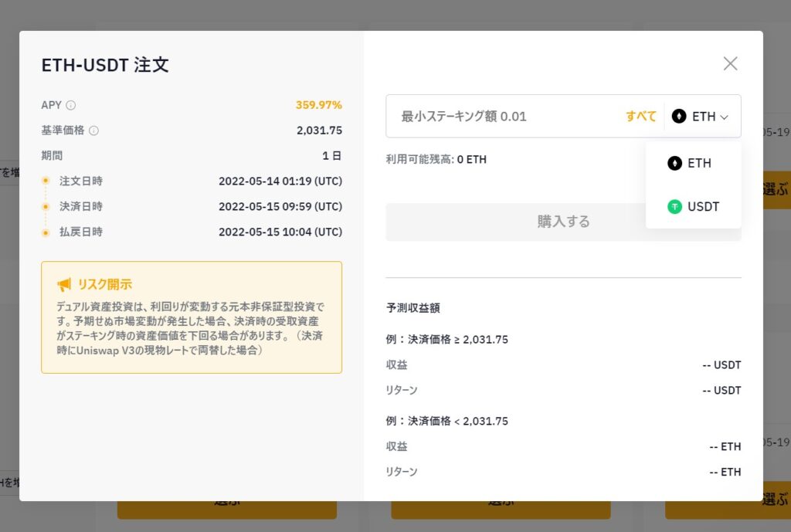Click the 決済日時 value 2022-05-15 09:59 (UTC)

point(280,206)
